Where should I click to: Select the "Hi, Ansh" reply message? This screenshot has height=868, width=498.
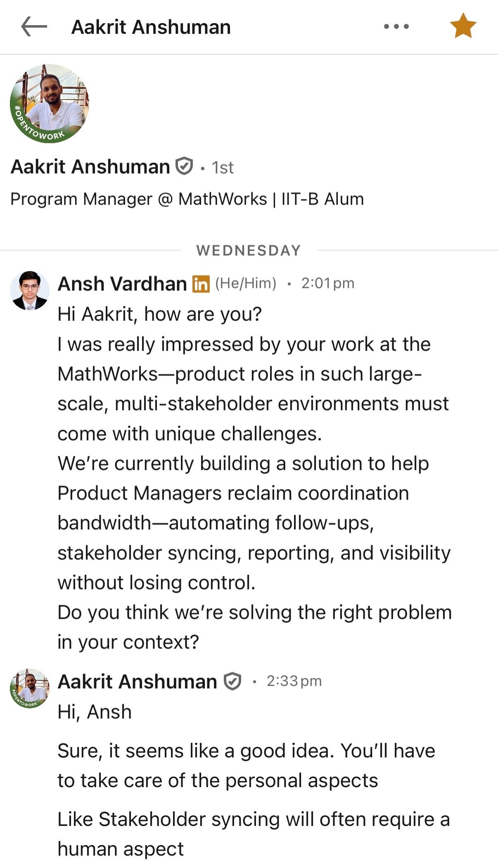(x=95, y=712)
